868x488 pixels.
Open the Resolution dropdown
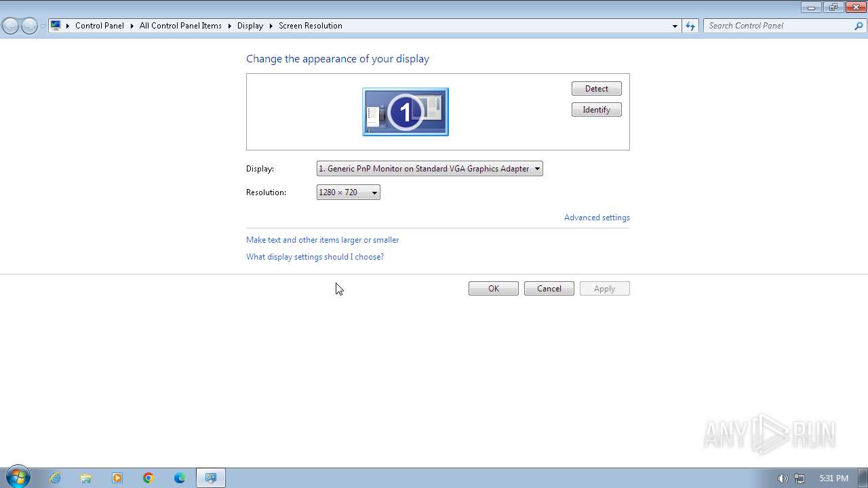(349, 192)
